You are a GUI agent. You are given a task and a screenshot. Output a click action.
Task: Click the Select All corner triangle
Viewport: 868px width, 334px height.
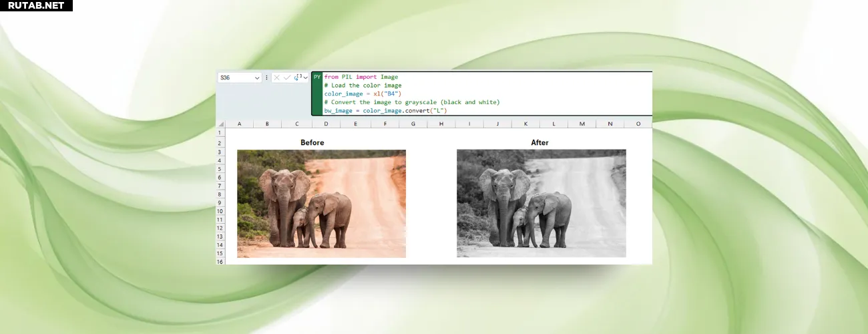pyautogui.click(x=220, y=124)
